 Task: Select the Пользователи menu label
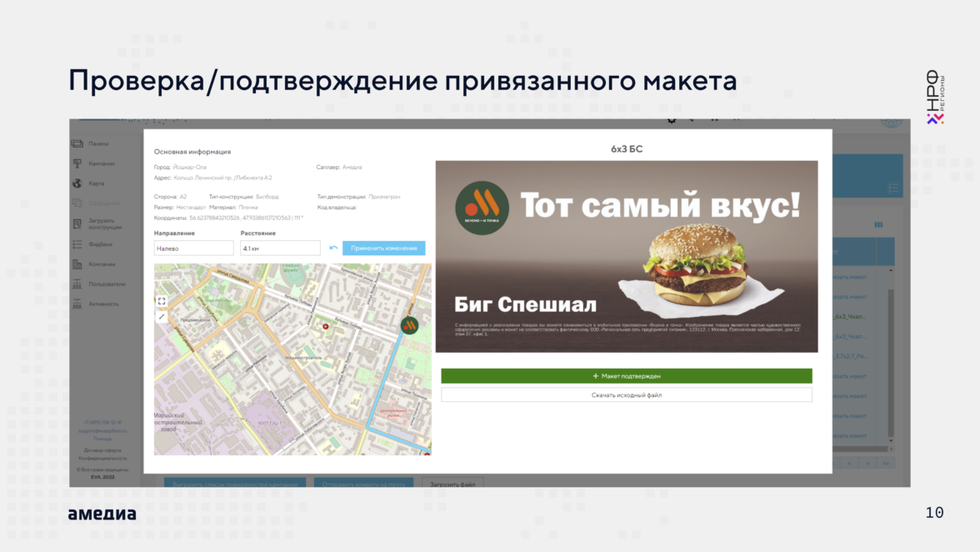(x=107, y=284)
